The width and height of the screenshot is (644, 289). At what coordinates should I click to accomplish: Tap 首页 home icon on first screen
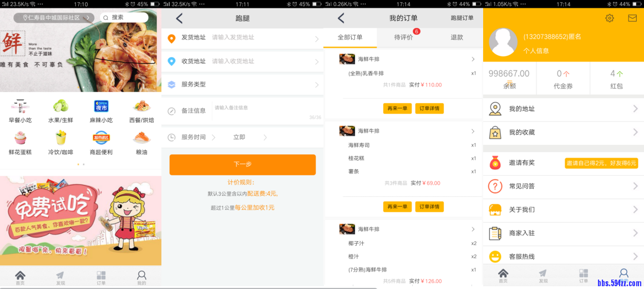click(x=20, y=275)
